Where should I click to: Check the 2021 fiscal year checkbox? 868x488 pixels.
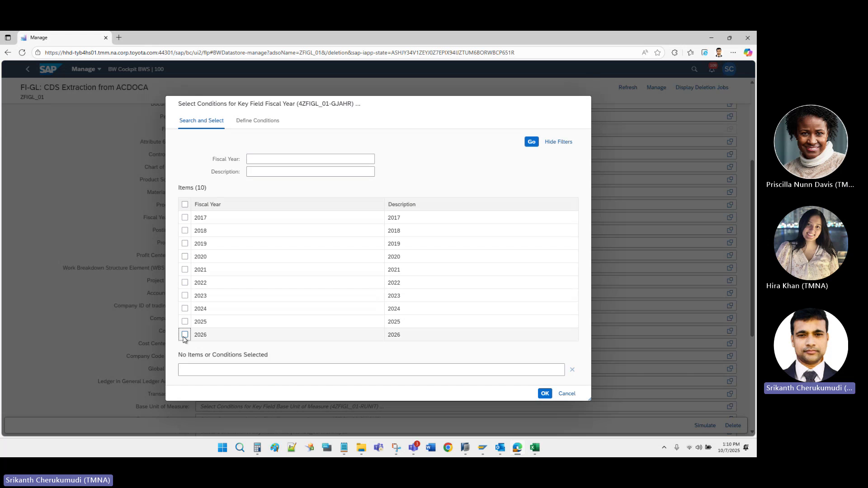pos(185,269)
